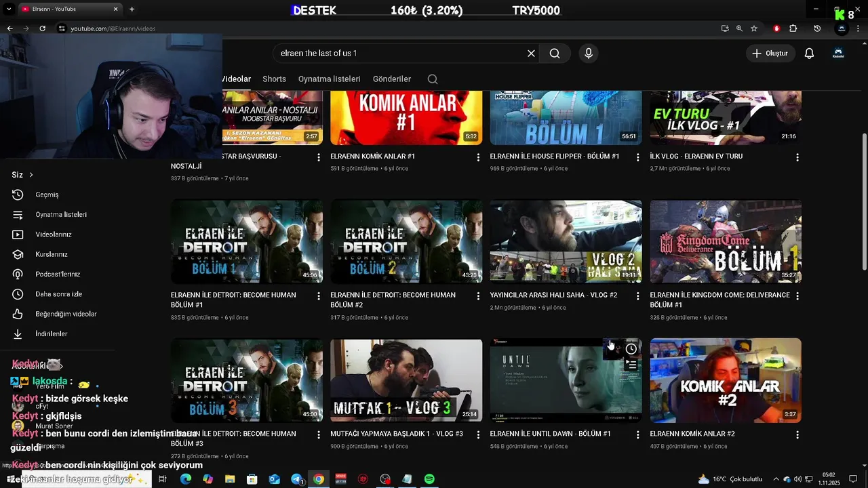Go back to the previous page
The image size is (868, 488).
point(9,28)
